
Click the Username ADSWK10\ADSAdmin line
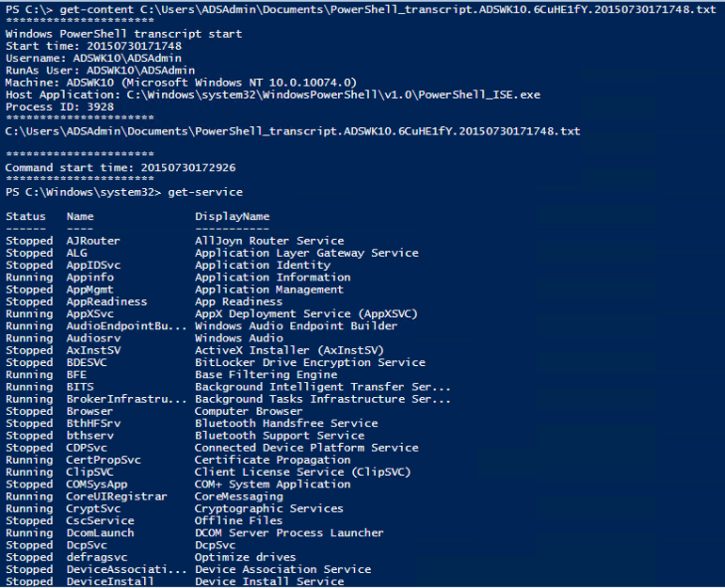pos(93,58)
